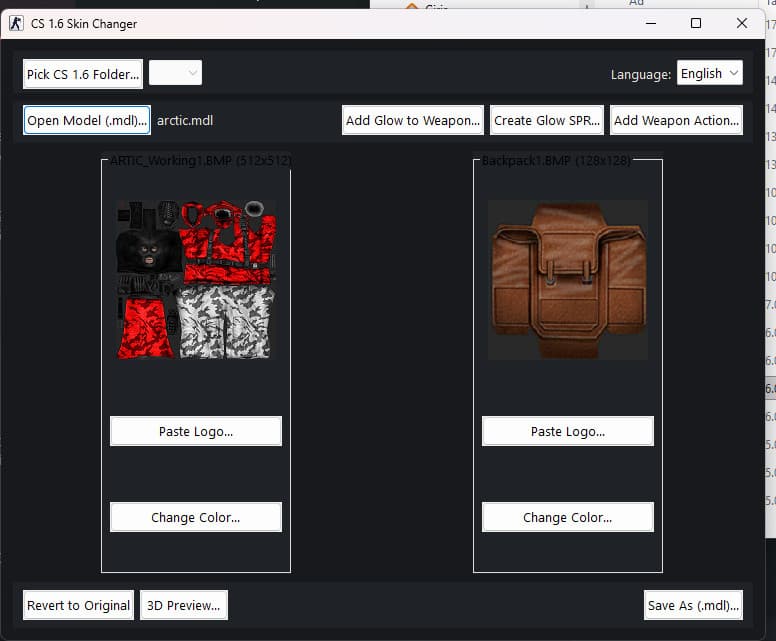Change Color of ARTIC_Working1.BMP texture
Image resolution: width=776 pixels, height=641 pixels.
[x=196, y=517]
